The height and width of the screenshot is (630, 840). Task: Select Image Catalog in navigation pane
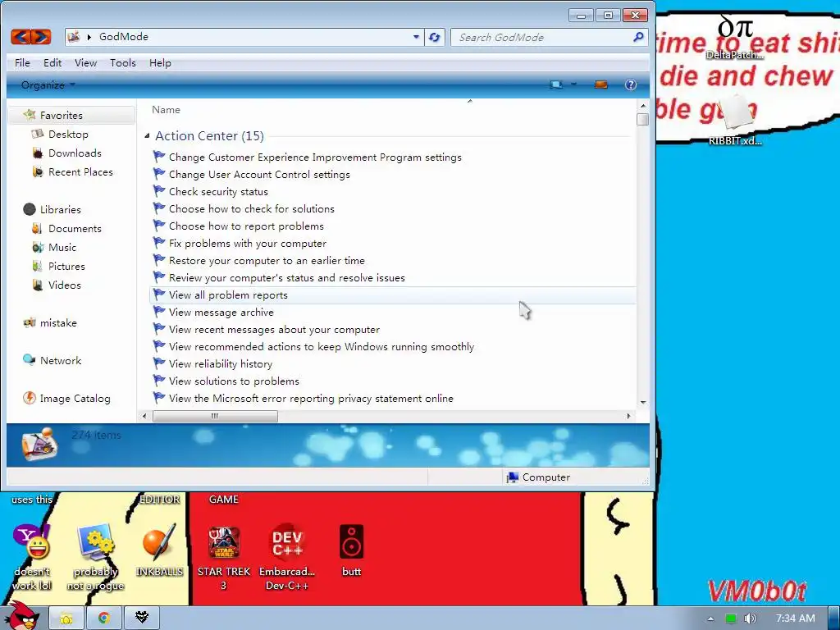coord(75,398)
